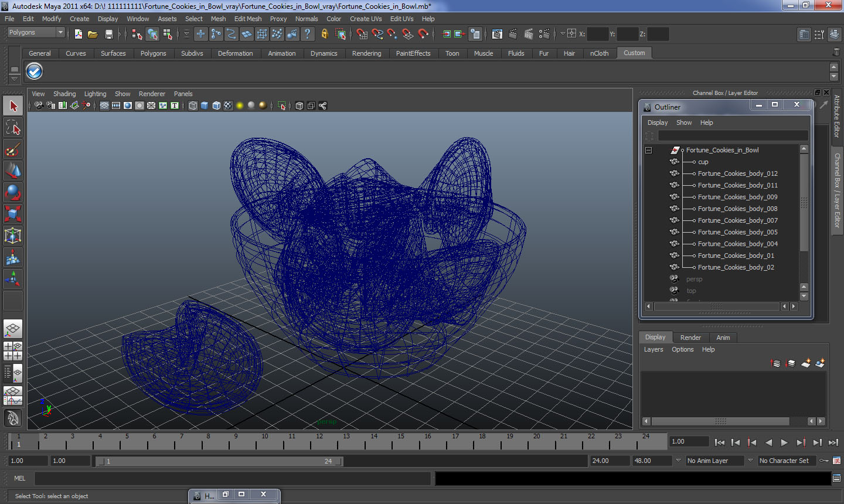Click the MEL command input field

click(233, 479)
